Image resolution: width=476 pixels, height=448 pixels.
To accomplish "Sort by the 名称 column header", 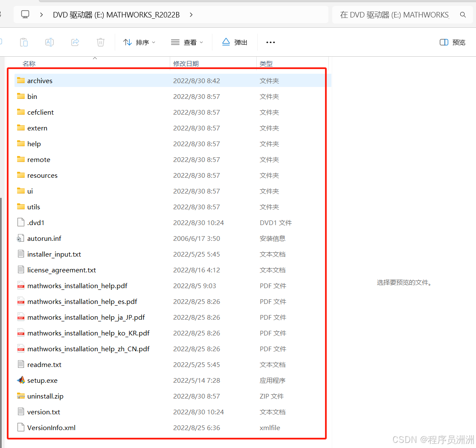I will click(29, 64).
